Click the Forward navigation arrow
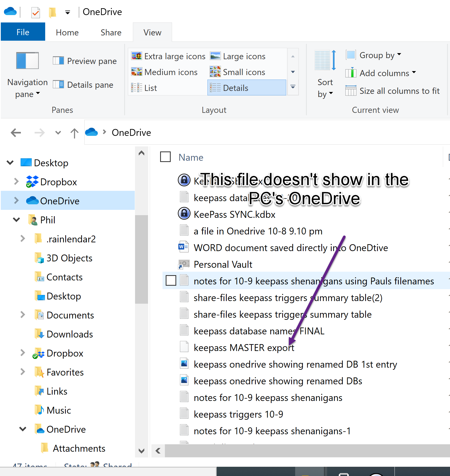Viewport: 450px width, 476px height. tap(40, 132)
